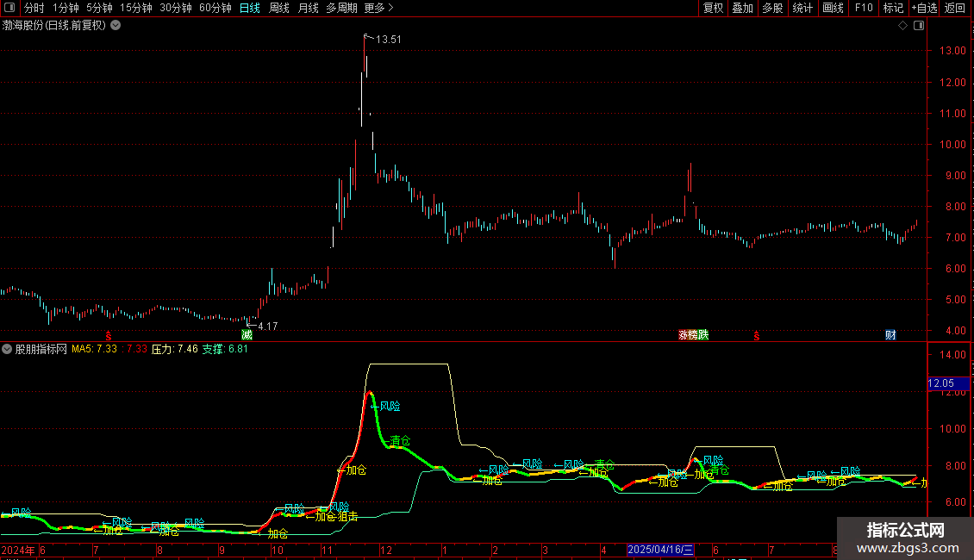974x560 pixels.
Task: Click the 加仓狙击 signal label
Action: point(337,517)
